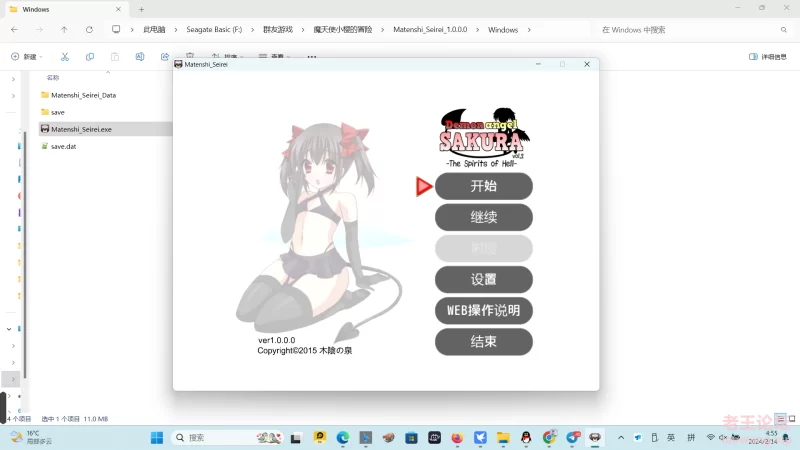Open Firefox from taskbar
The height and width of the screenshot is (450, 800).
(x=457, y=438)
